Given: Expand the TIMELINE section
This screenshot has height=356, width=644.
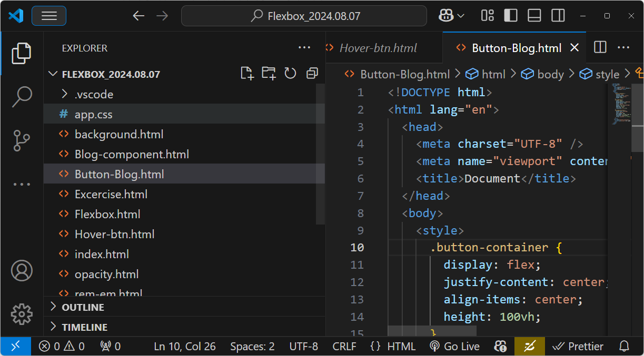Looking at the screenshot, I should (x=184, y=327).
